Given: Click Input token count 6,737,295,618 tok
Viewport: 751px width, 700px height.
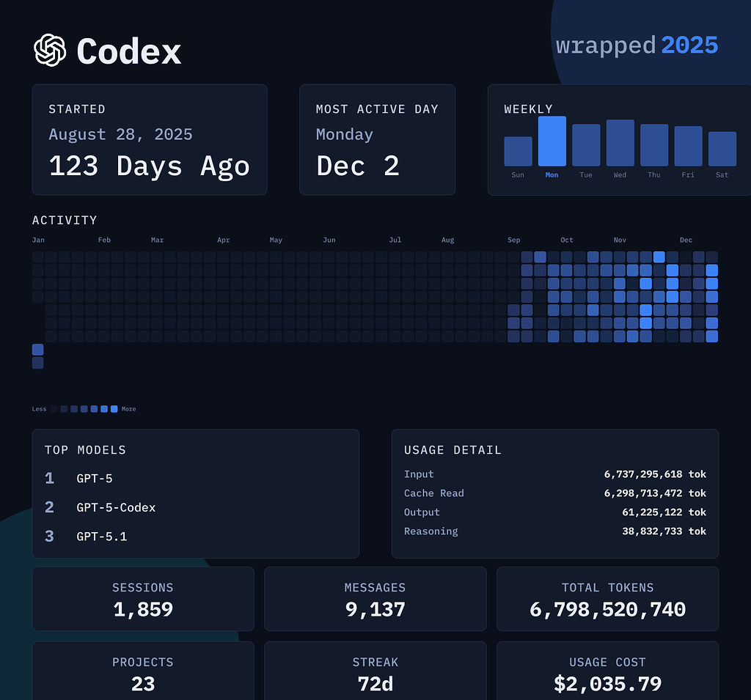Looking at the screenshot, I should click(x=655, y=474).
